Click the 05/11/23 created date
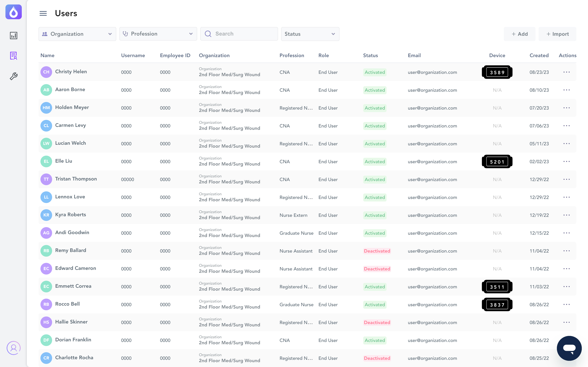The image size is (588, 367). point(539,144)
